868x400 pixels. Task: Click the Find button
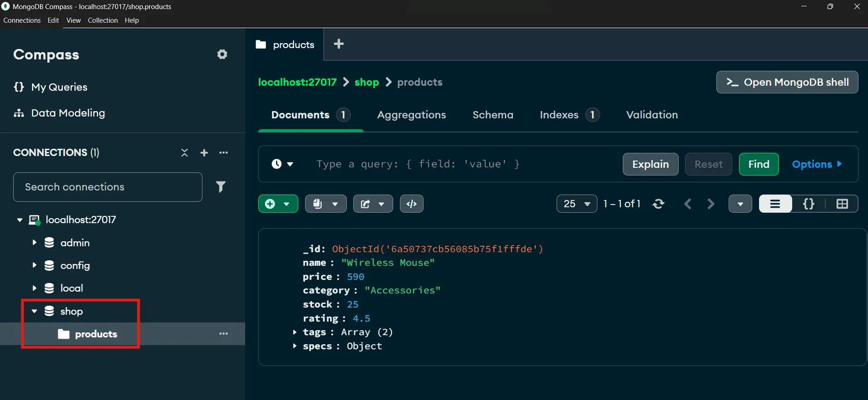(x=759, y=164)
